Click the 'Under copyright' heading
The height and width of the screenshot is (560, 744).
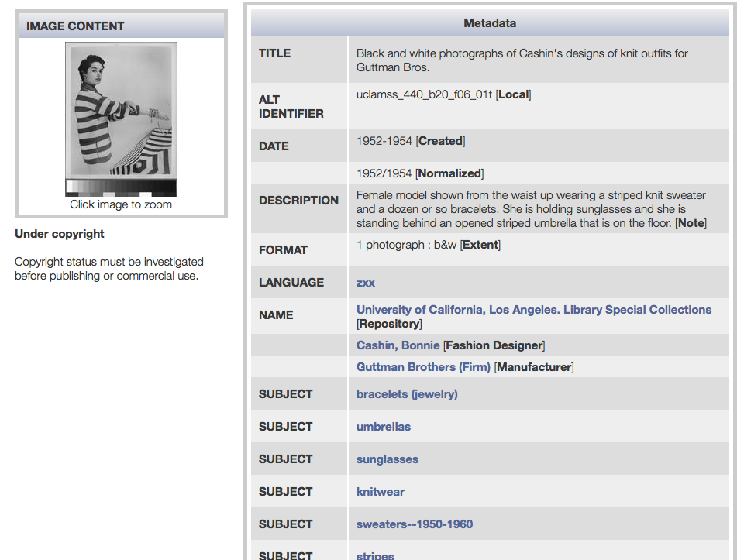pos(60,234)
